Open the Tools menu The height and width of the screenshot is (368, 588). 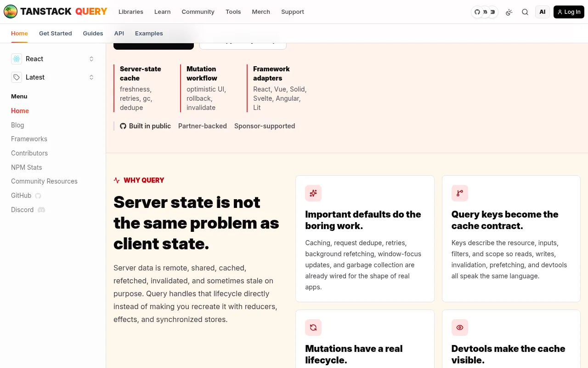tap(233, 12)
